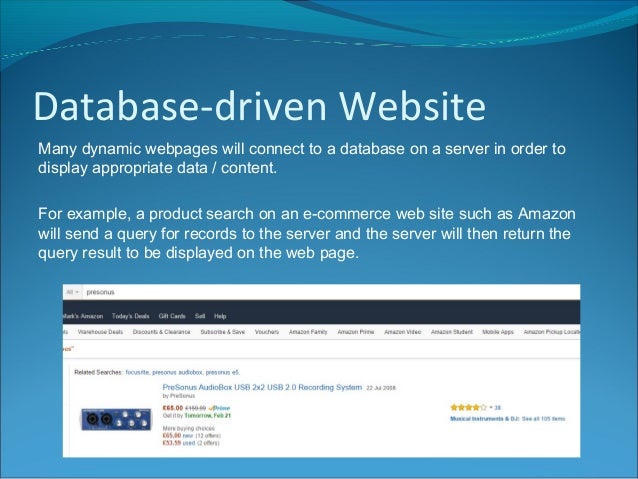The height and width of the screenshot is (479, 638).
Task: Select the Sell menu item
Action: click(200, 316)
